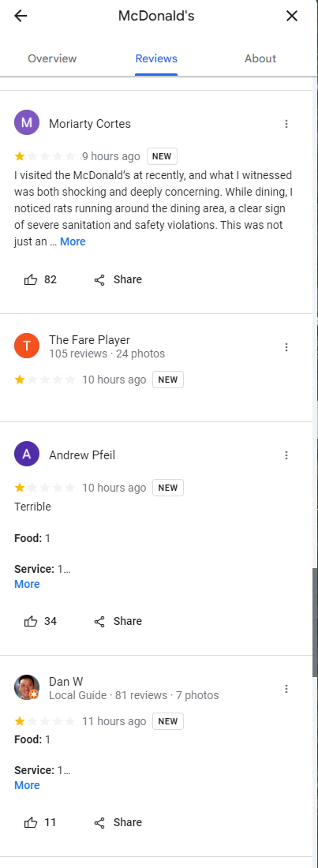Expand Moriarty Cortes review with More link

(73, 242)
